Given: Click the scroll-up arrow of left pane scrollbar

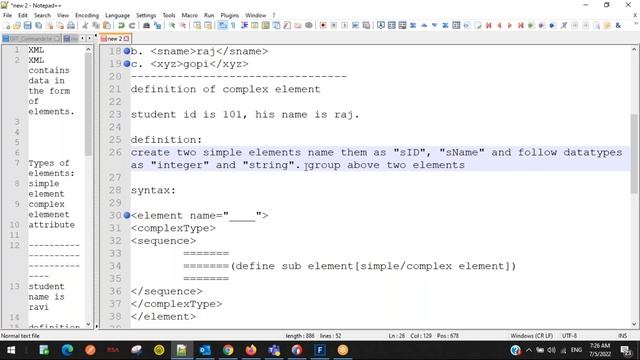Looking at the screenshot, I should click(89, 49).
